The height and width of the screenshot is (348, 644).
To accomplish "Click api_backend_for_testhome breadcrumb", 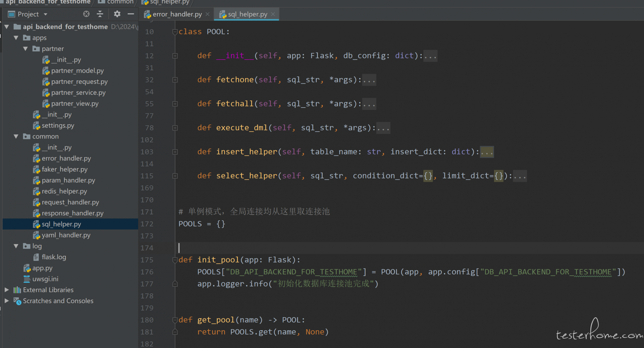I will pyautogui.click(x=48, y=2).
